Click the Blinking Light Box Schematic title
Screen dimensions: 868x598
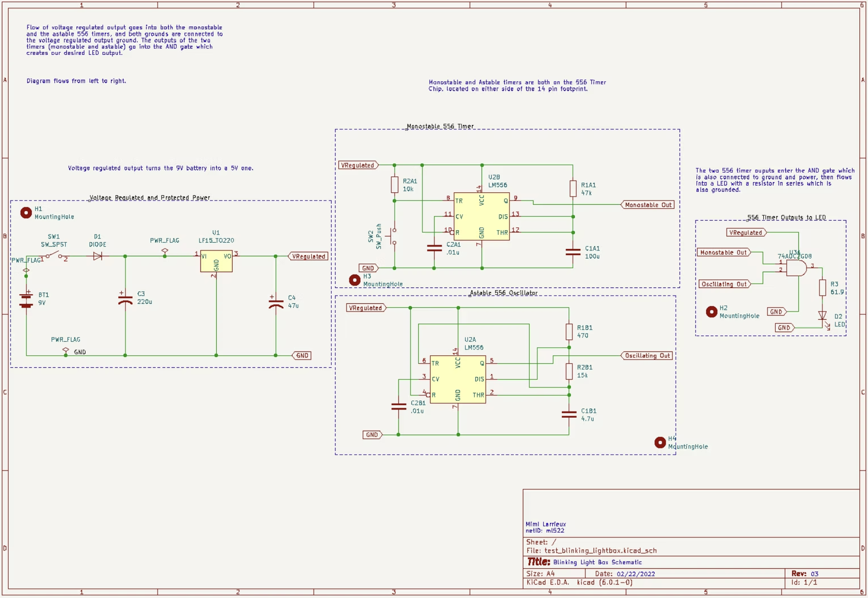pyautogui.click(x=597, y=562)
